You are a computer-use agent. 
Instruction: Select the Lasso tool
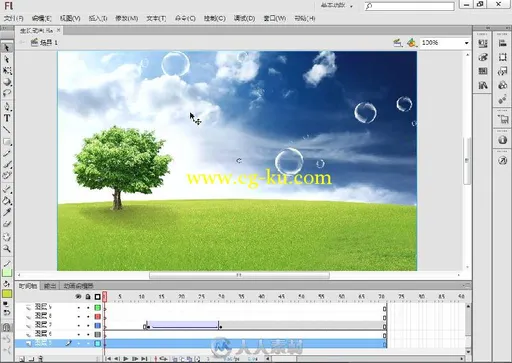(7, 93)
